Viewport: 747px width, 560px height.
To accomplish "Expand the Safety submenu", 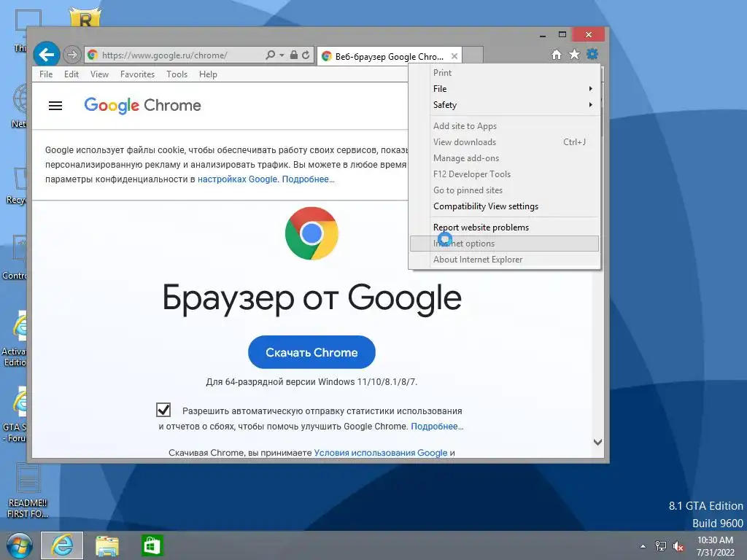I will (505, 105).
